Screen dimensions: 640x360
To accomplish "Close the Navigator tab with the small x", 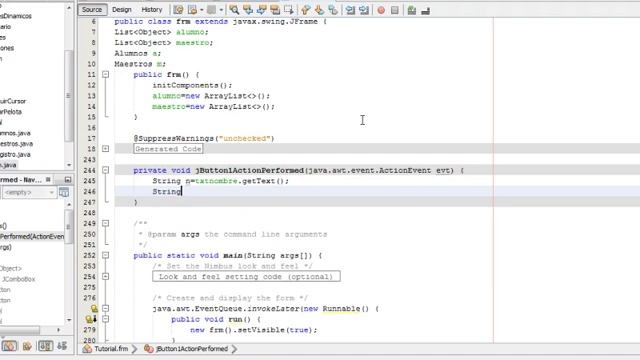I will coord(48,180).
